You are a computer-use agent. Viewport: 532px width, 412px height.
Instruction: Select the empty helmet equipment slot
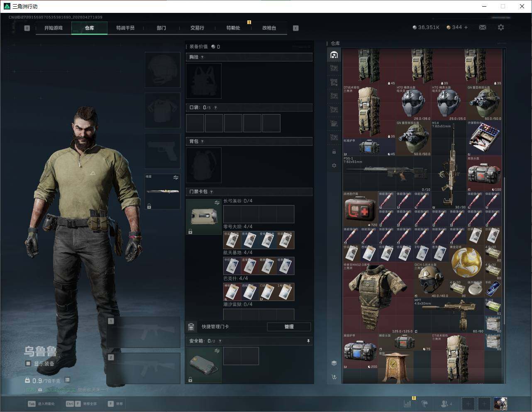(163, 70)
